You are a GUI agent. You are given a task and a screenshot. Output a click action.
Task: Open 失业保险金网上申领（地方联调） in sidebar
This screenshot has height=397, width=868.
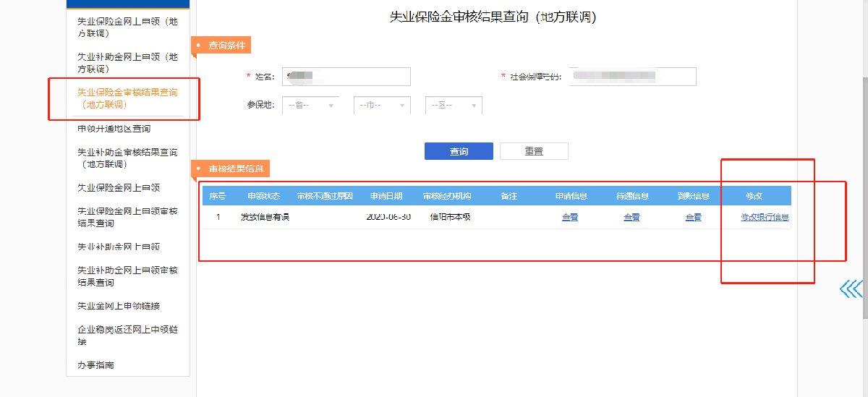click(x=127, y=27)
